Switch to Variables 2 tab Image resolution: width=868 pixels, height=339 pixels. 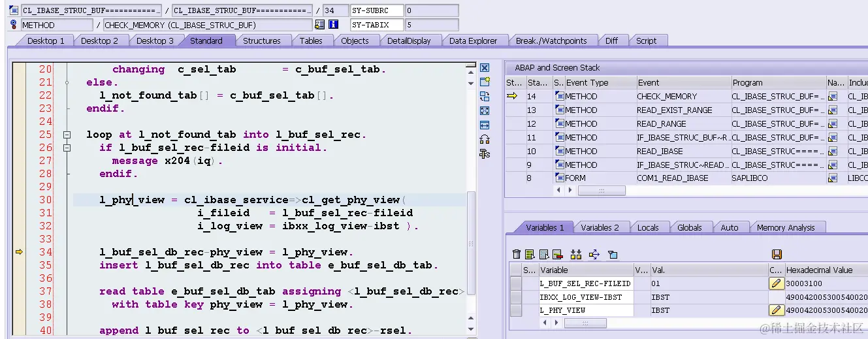600,227
